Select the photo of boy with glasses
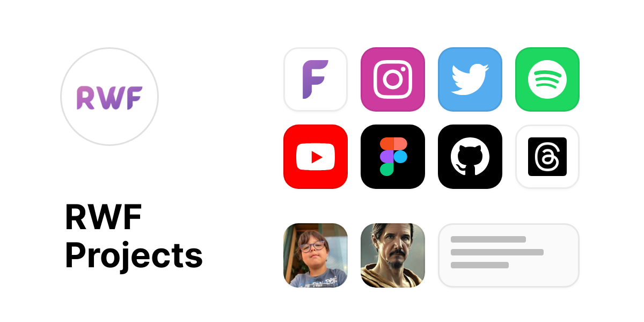 pos(316,255)
